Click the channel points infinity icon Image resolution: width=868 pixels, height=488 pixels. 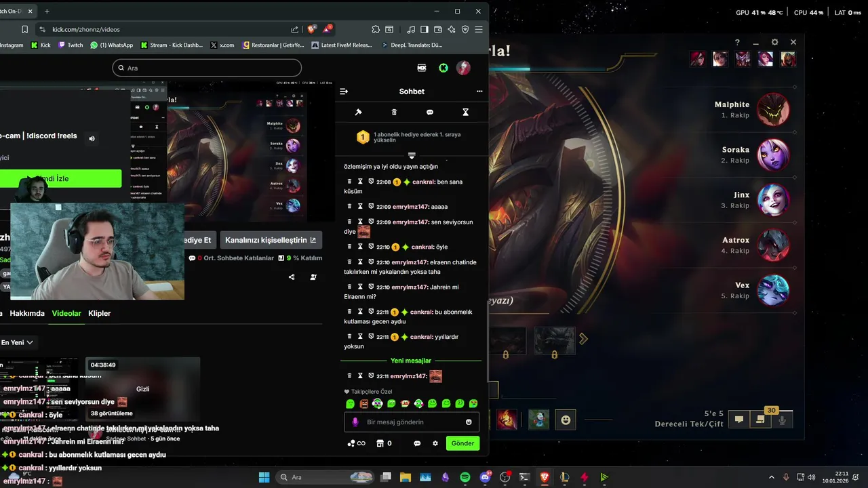(357, 443)
